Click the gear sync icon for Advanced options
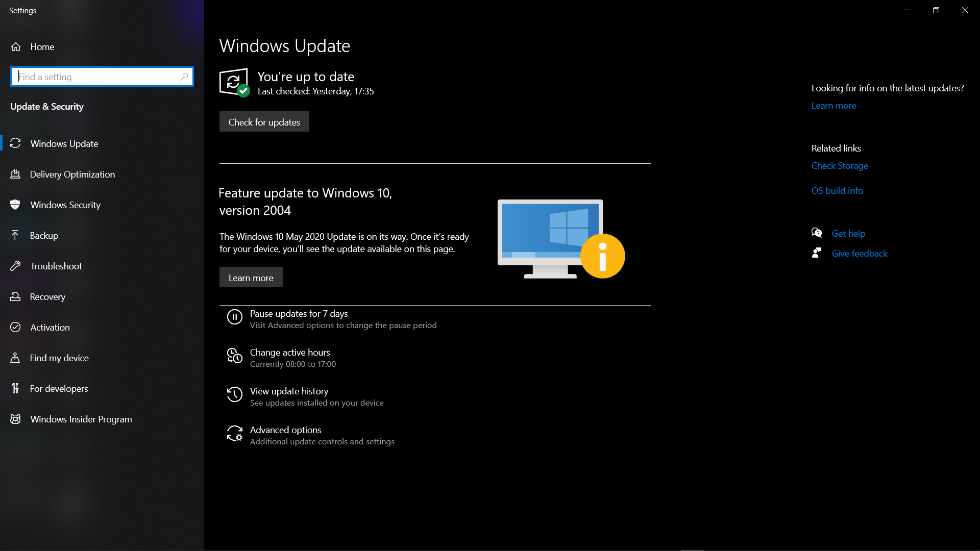The image size is (980, 551). pos(235,433)
